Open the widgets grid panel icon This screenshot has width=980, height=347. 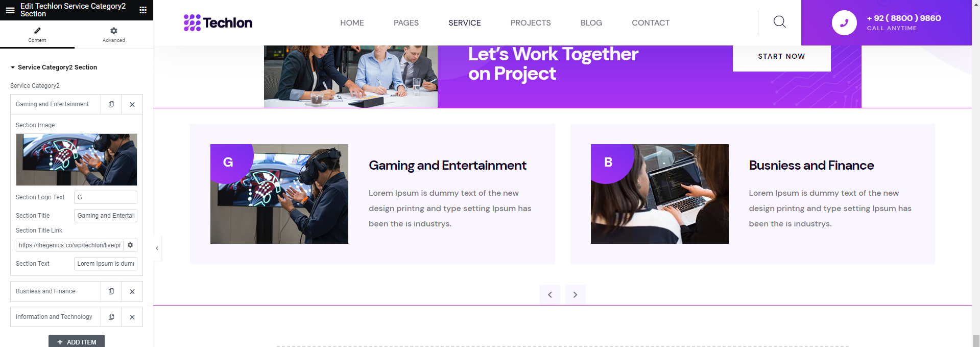143,10
